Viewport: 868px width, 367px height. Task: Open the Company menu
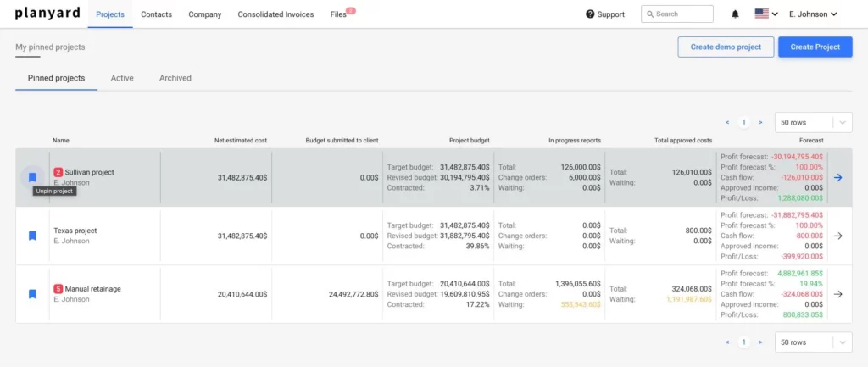[205, 14]
